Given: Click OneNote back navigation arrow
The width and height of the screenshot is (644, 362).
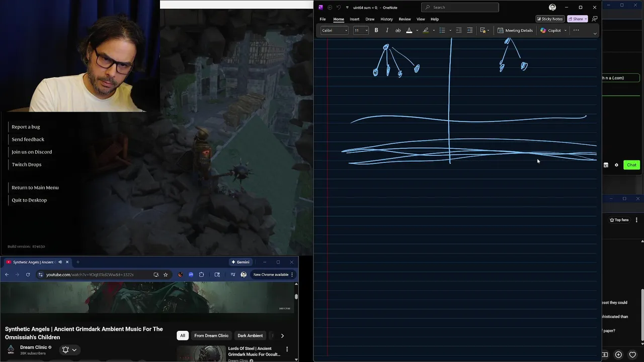Looking at the screenshot, I should click(x=330, y=8).
